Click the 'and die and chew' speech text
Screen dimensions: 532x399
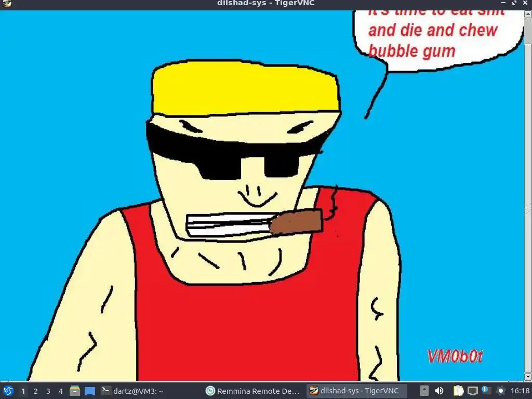pyautogui.click(x=433, y=30)
